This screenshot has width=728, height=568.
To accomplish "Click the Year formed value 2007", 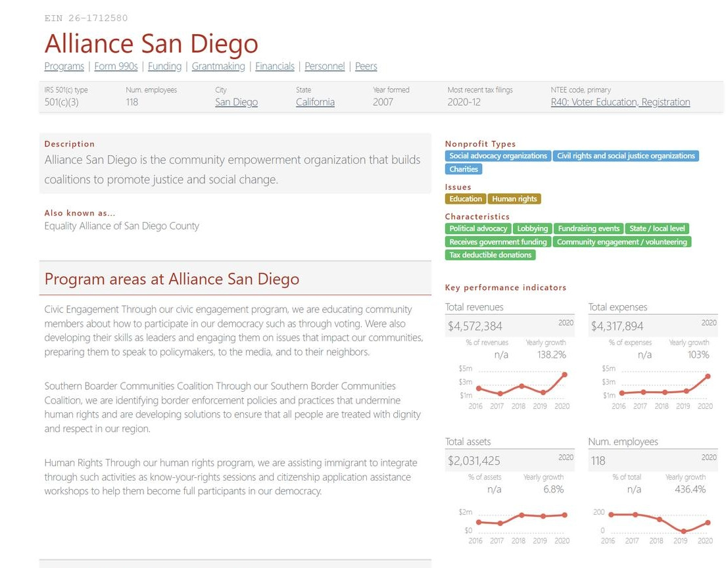I will [x=383, y=102].
